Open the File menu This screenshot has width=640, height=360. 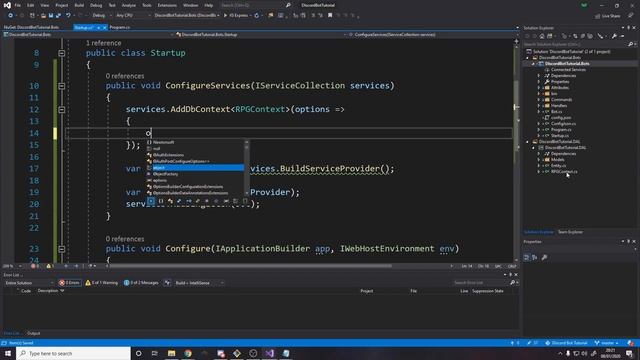18,5
